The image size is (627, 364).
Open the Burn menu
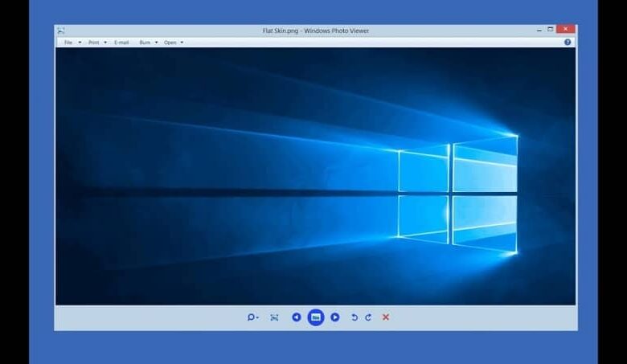pos(145,43)
